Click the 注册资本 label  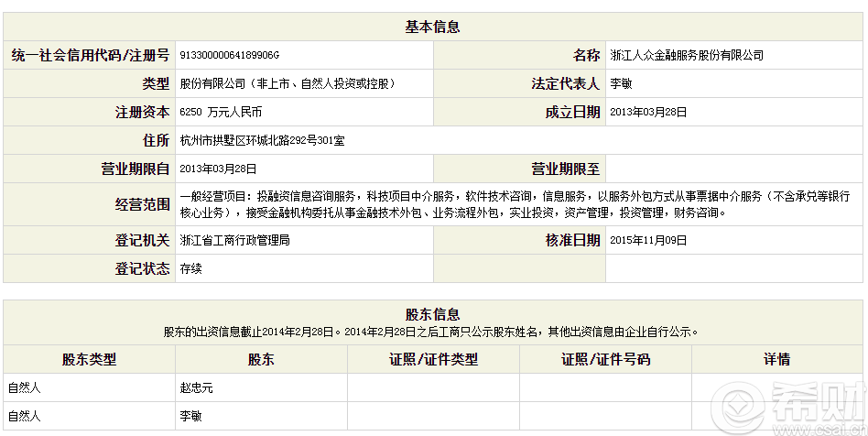[x=142, y=112]
